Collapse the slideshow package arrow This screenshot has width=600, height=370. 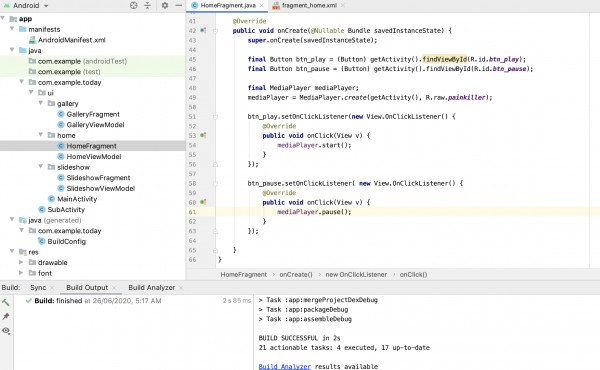41,167
